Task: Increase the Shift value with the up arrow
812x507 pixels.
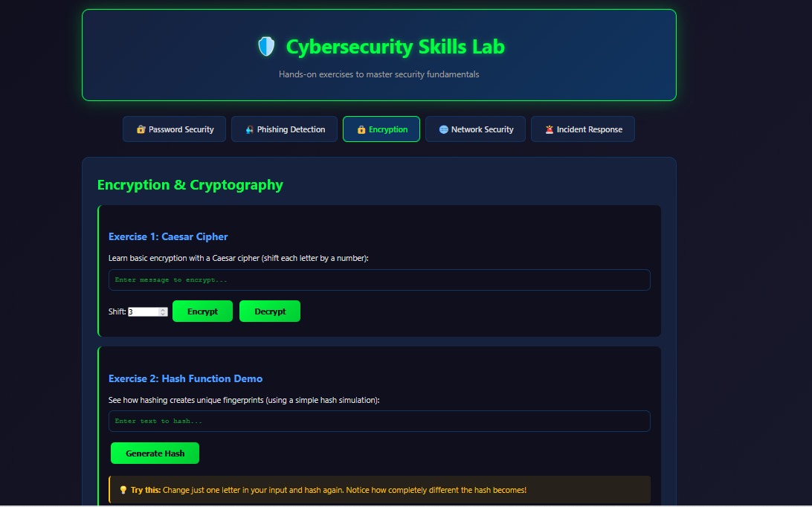Action: pos(163,310)
